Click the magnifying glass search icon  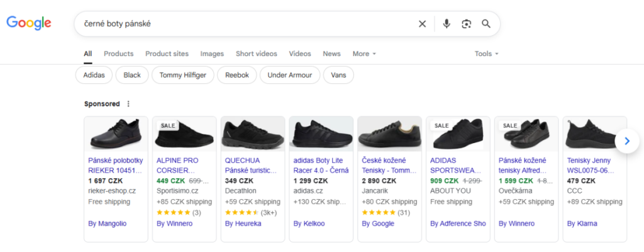pos(486,24)
